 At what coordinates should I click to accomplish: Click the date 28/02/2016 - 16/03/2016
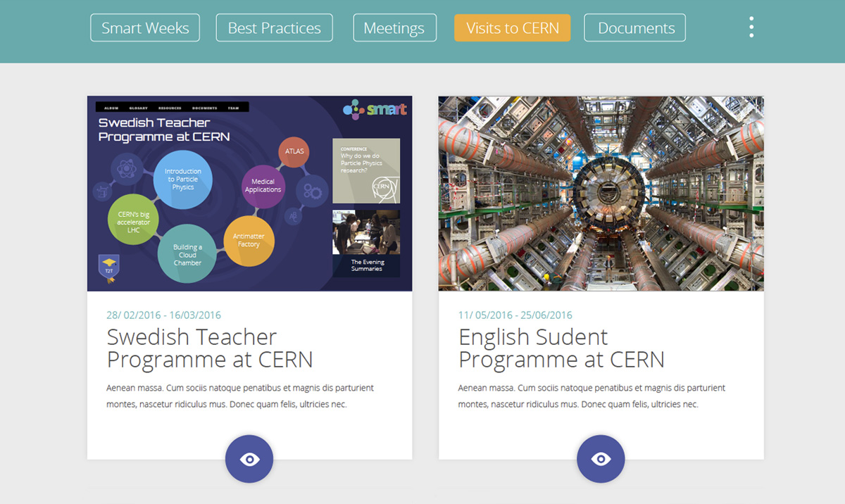[x=163, y=315]
